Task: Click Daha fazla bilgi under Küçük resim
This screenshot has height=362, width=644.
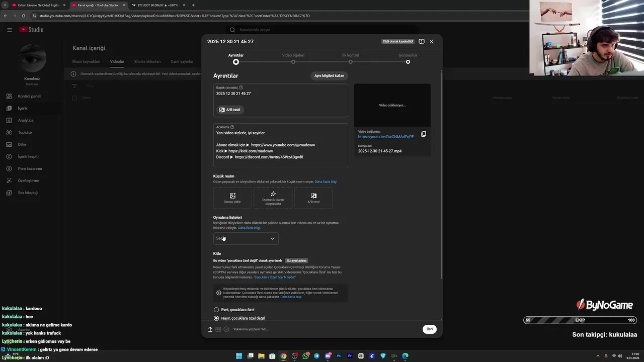Action: pyautogui.click(x=326, y=182)
